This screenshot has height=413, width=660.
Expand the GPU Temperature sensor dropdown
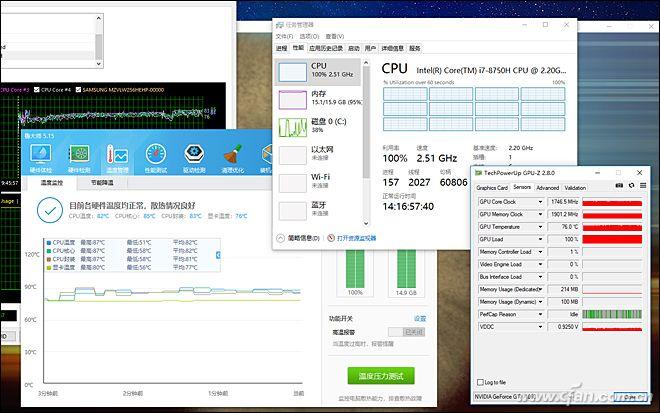(540, 227)
